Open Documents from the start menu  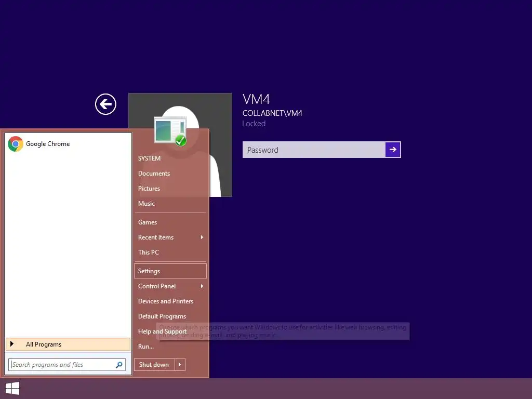click(154, 174)
